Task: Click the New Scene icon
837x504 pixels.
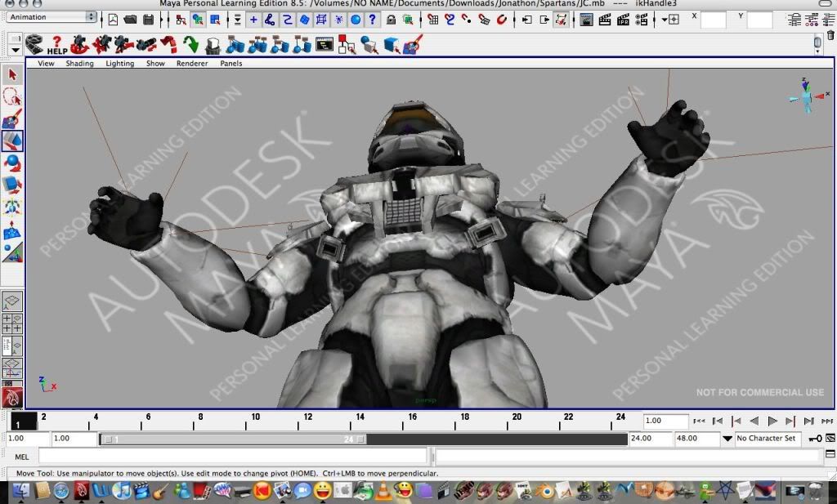Action: [113, 20]
